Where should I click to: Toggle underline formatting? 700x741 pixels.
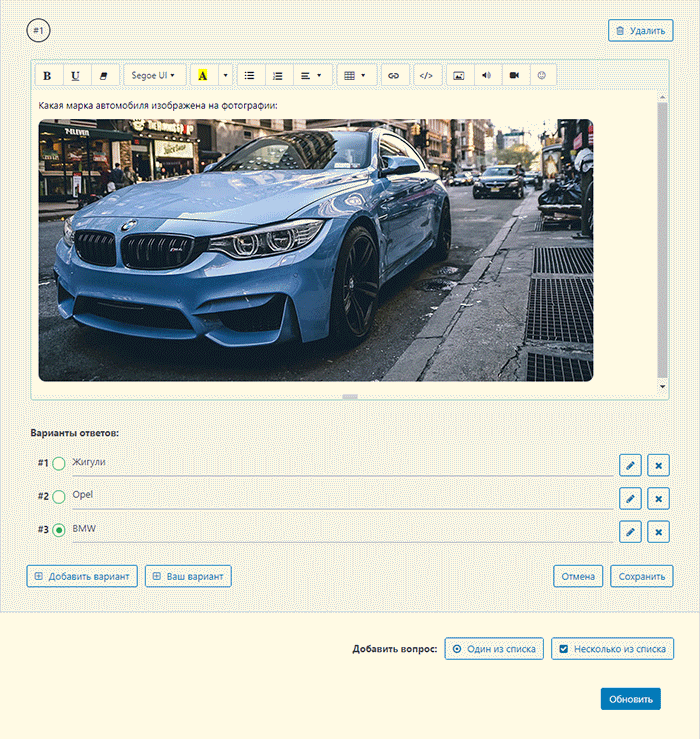click(x=76, y=76)
